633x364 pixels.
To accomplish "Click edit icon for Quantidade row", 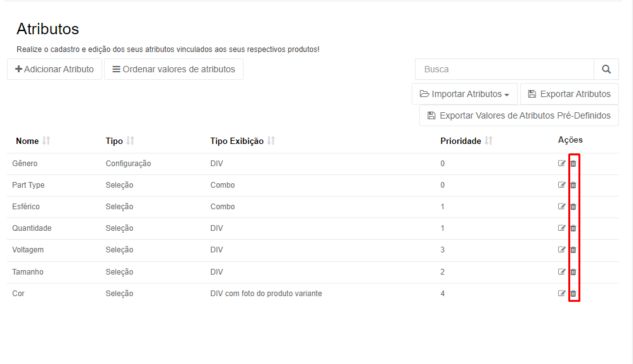I will pyautogui.click(x=561, y=228).
